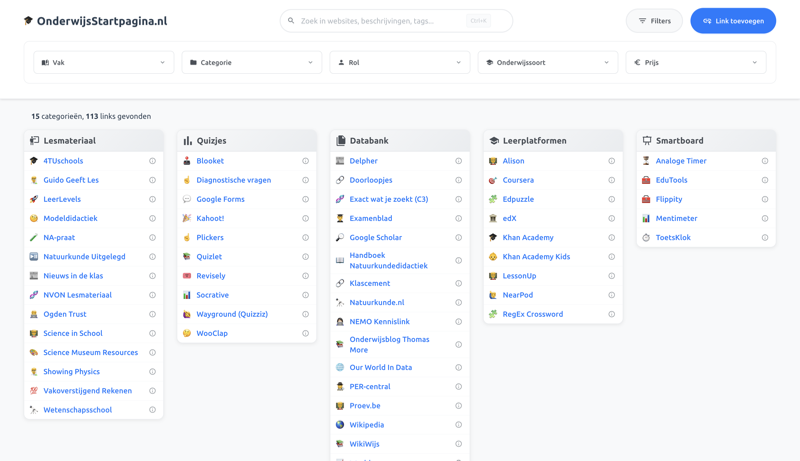
Task: Visit the Examenblad link
Action: 370,218
